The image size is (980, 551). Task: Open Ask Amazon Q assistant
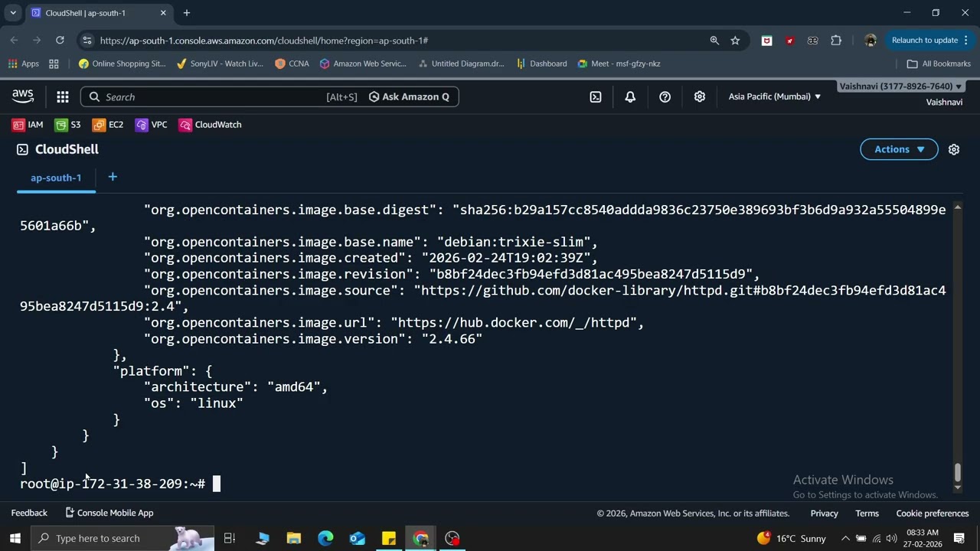[x=409, y=96]
